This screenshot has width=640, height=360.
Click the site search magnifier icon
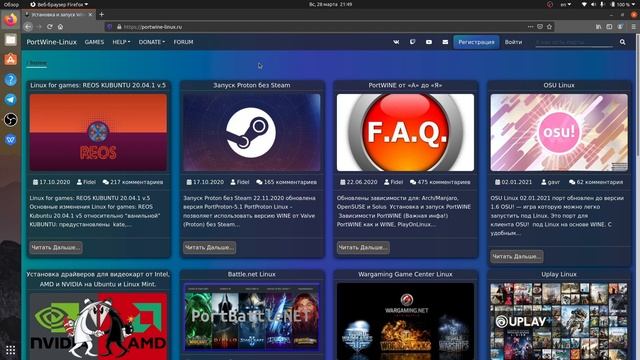(x=622, y=42)
